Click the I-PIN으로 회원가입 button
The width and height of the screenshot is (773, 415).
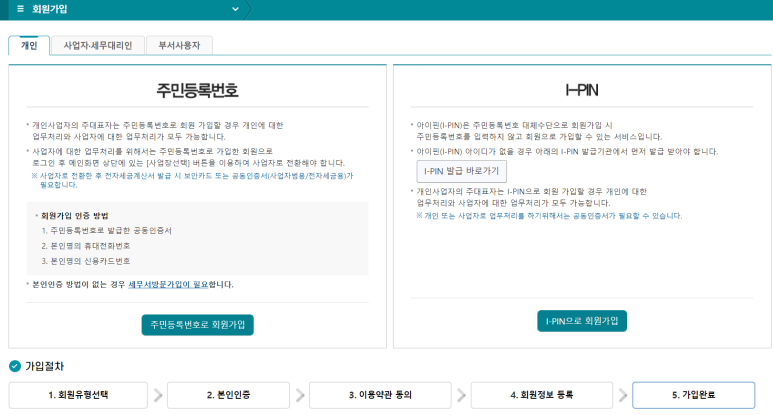pyautogui.click(x=582, y=321)
